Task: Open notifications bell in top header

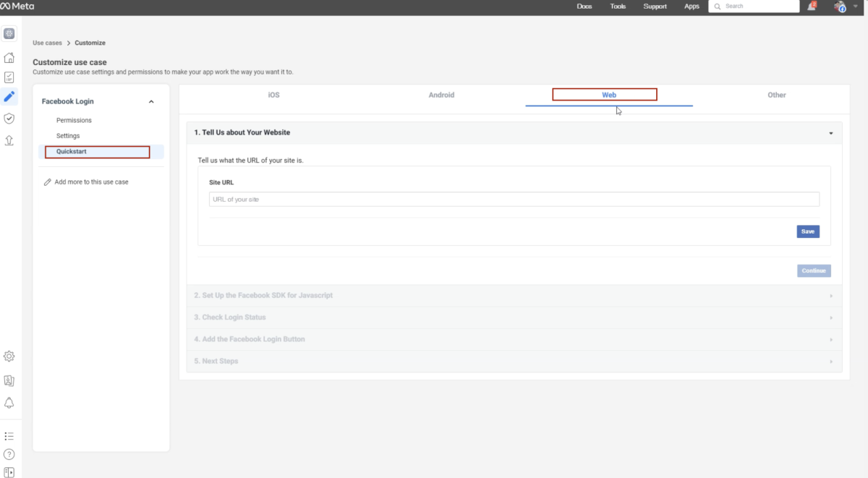Action: (x=812, y=6)
